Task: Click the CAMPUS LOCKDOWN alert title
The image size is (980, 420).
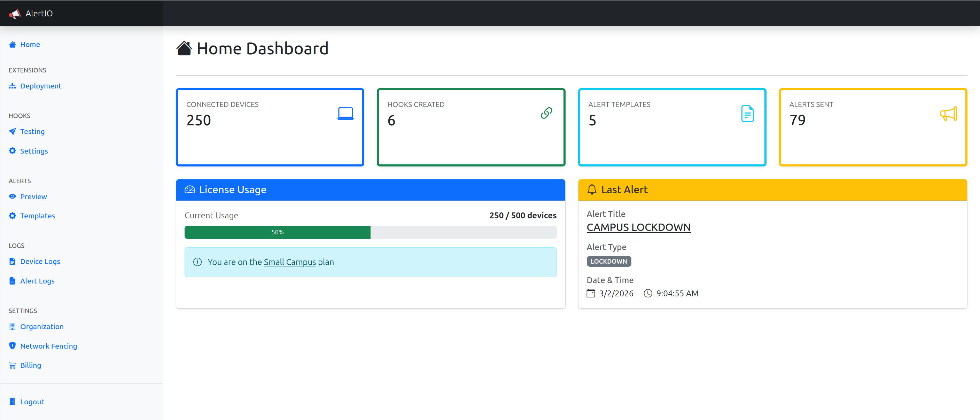Action: [638, 227]
